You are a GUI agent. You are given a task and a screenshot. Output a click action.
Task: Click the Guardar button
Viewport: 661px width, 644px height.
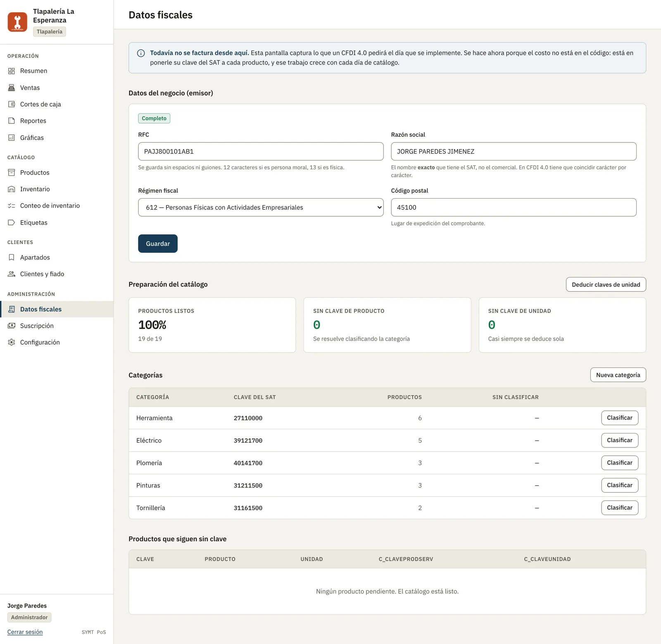pyautogui.click(x=158, y=244)
